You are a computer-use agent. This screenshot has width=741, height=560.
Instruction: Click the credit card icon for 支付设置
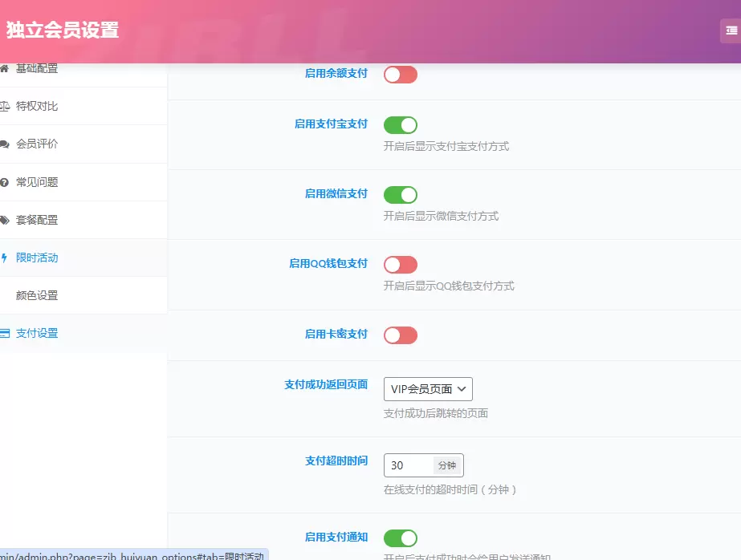point(5,334)
